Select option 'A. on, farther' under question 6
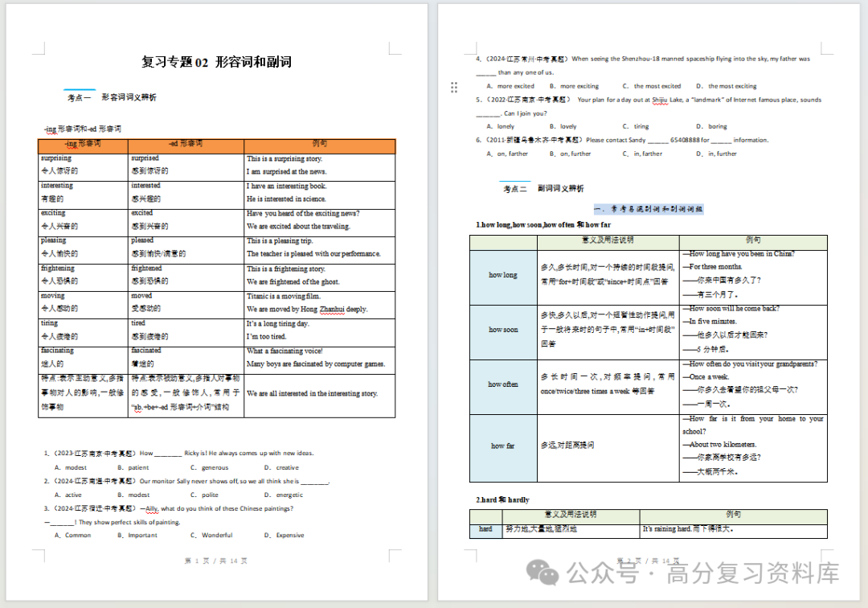The height and width of the screenshot is (608, 868). [x=507, y=154]
